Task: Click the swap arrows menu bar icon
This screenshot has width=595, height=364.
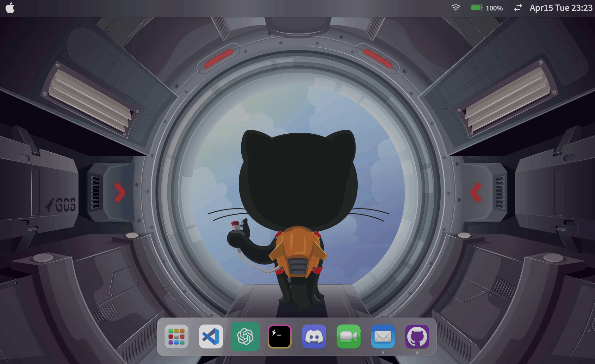Action: point(518,8)
